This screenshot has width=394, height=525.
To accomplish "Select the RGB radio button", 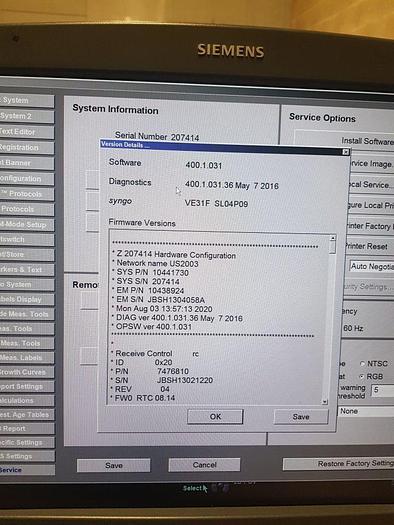I will 362,377.
